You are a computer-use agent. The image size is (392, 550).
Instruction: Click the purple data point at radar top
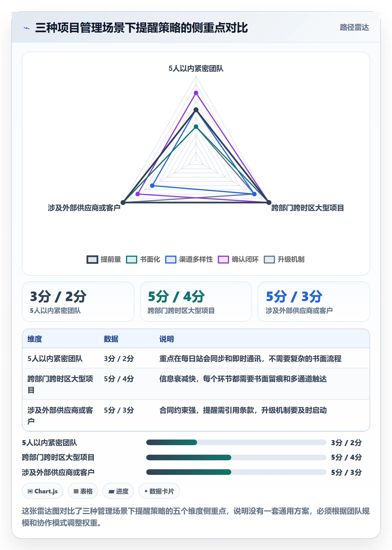tap(196, 93)
